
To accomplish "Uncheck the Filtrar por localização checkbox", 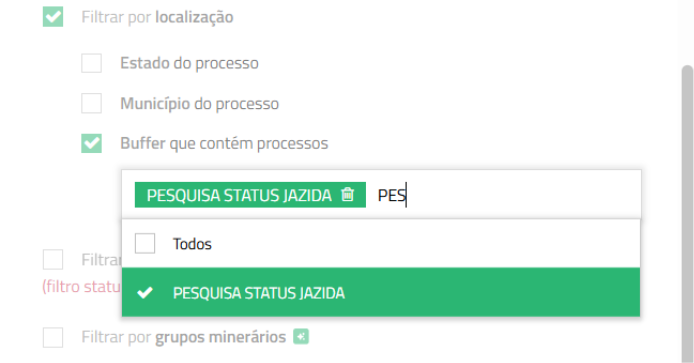I will [53, 17].
